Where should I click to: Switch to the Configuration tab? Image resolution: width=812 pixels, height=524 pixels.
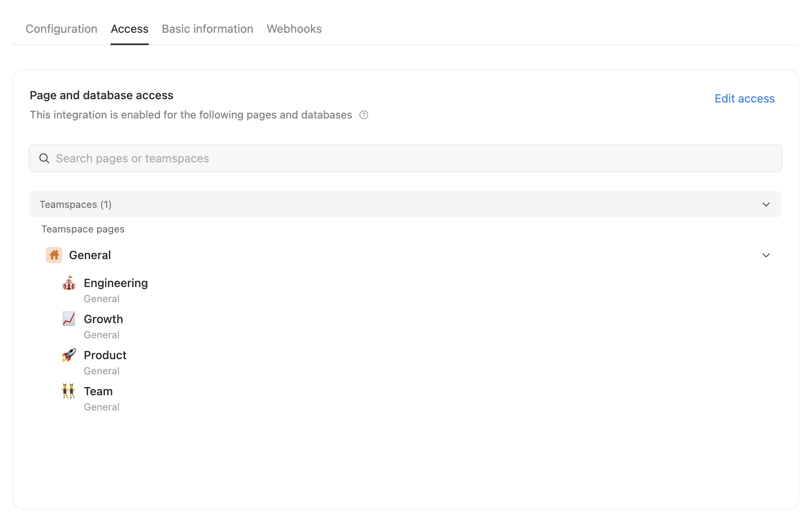(x=61, y=29)
